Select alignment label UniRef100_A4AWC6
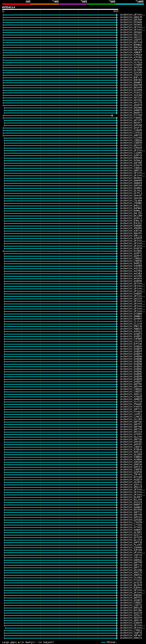Screen dimensions: 146x644 click(x=131, y=507)
